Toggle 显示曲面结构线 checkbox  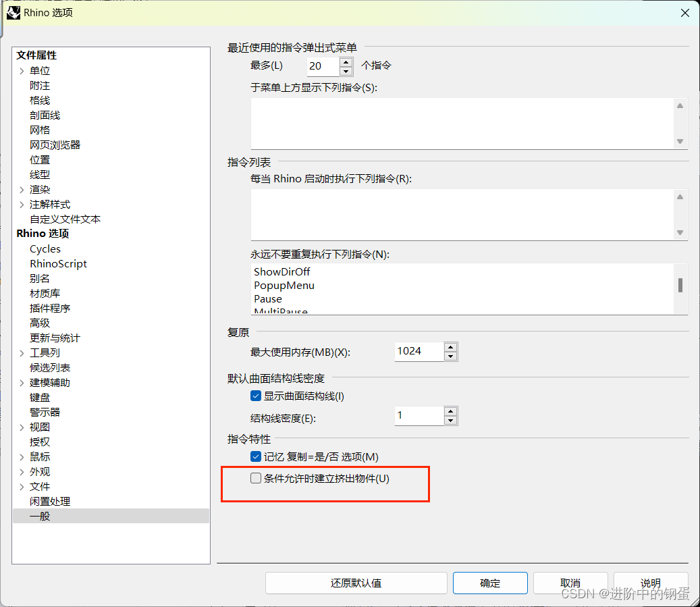[x=256, y=396]
